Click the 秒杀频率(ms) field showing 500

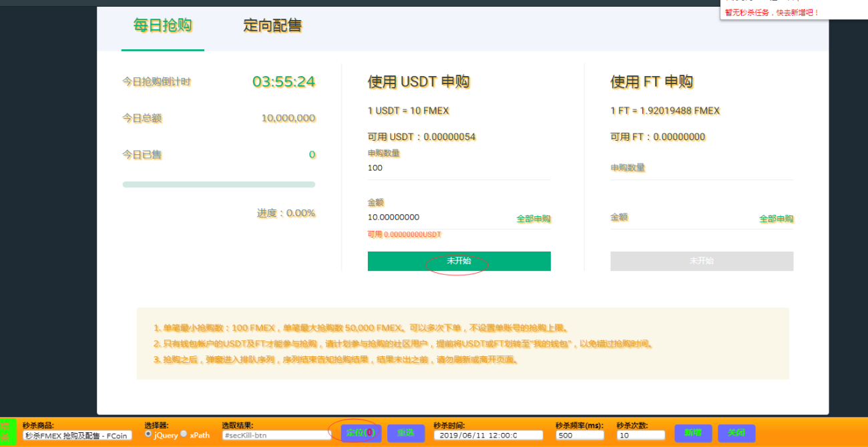(x=579, y=435)
